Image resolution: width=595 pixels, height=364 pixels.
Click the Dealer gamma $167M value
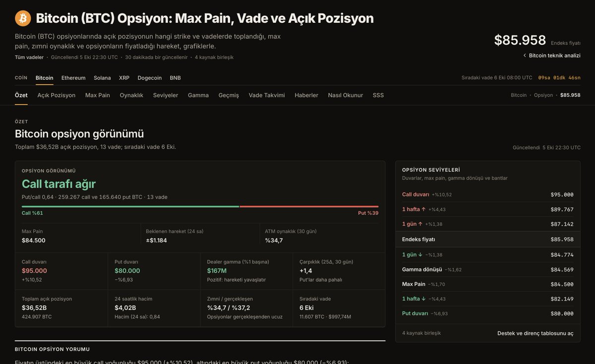click(x=217, y=271)
